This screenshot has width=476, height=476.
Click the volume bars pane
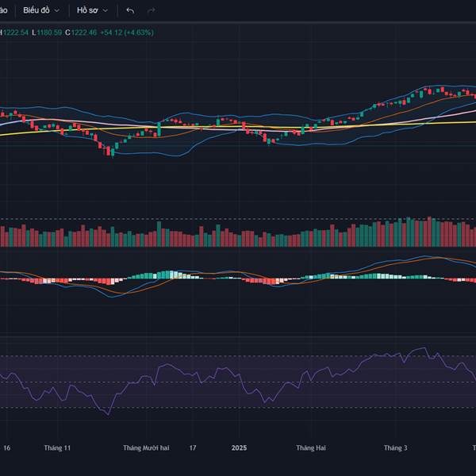point(238,236)
